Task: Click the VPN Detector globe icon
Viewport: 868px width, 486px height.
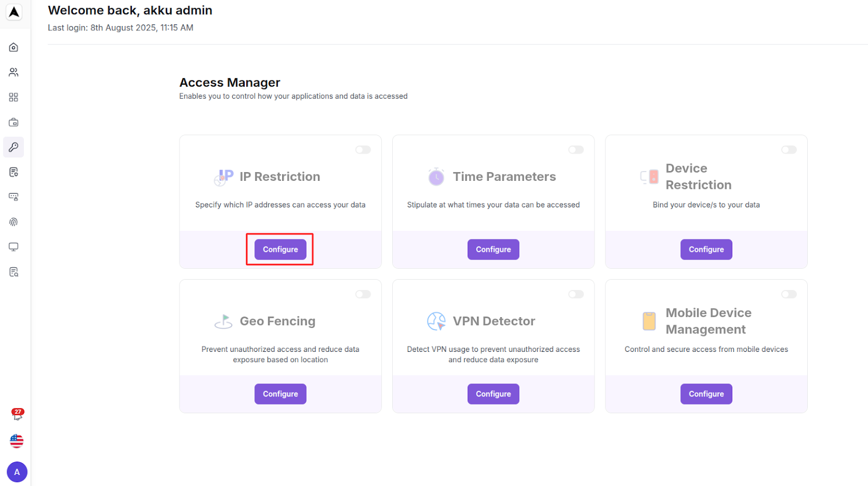Action: click(x=436, y=321)
